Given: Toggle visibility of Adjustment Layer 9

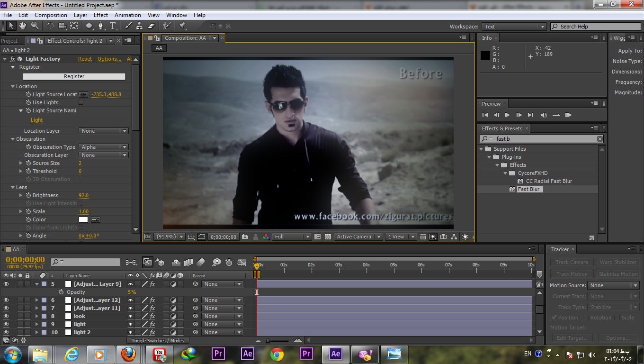Looking at the screenshot, I should click(x=6, y=284).
